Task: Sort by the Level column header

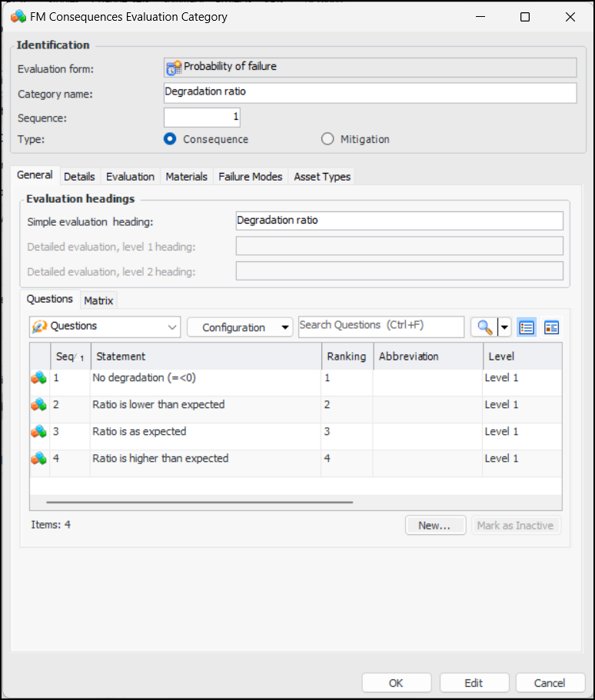Action: [x=522, y=357]
